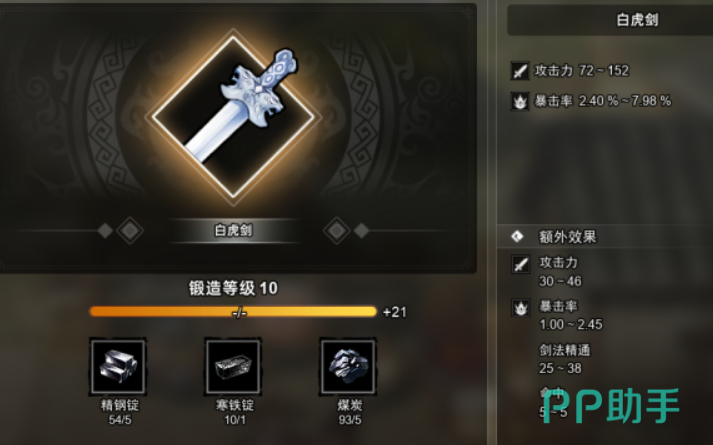This screenshot has width=713, height=445.
Task: Click the 暴击率 crit icon in top stats
Action: tap(520, 101)
